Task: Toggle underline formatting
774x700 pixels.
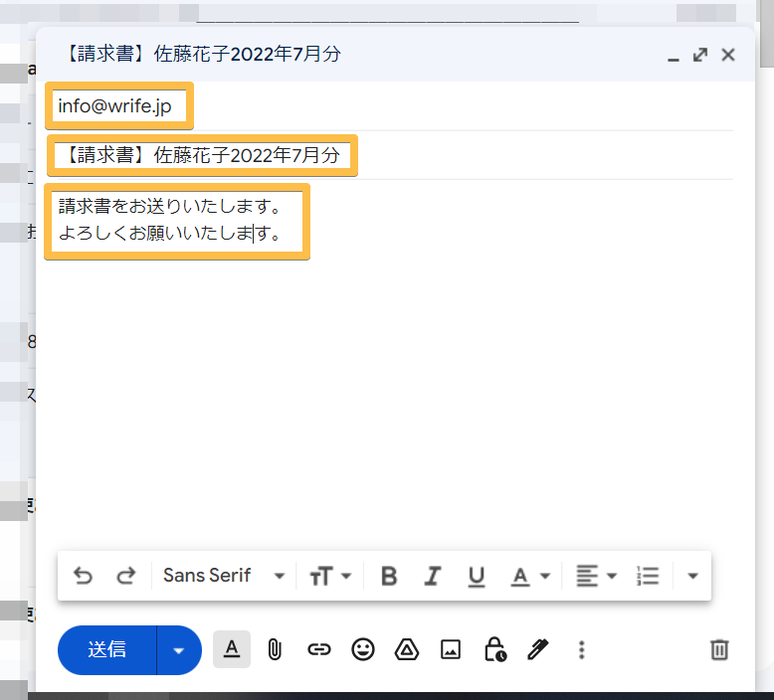Action: click(x=477, y=576)
